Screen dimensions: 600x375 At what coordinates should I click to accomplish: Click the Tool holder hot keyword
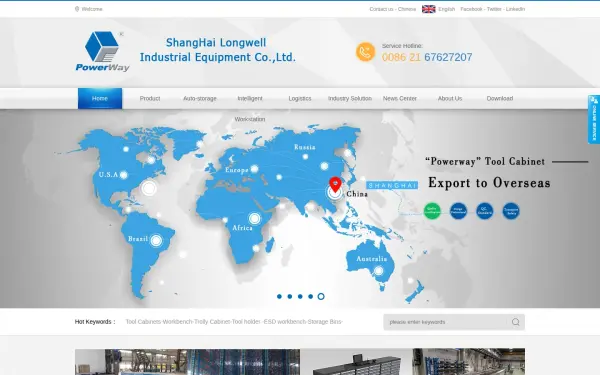click(246, 322)
